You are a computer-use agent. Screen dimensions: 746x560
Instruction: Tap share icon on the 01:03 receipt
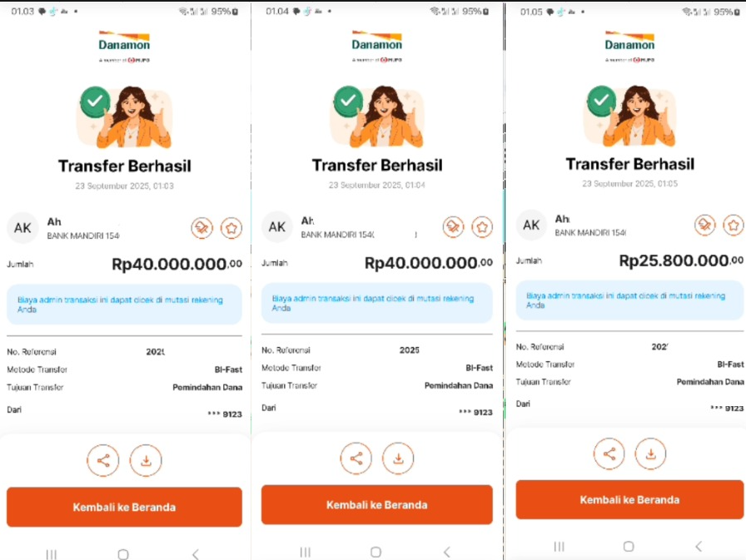[x=102, y=460]
